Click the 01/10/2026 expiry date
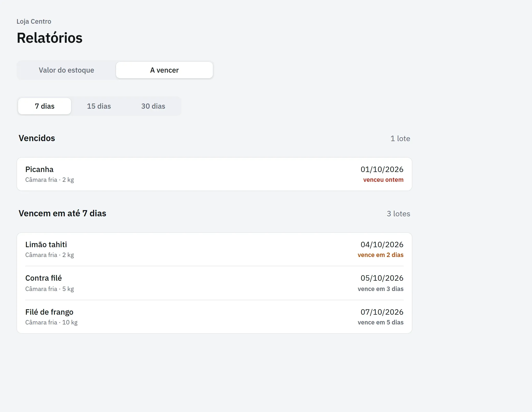The width and height of the screenshot is (532, 412). coord(382,169)
